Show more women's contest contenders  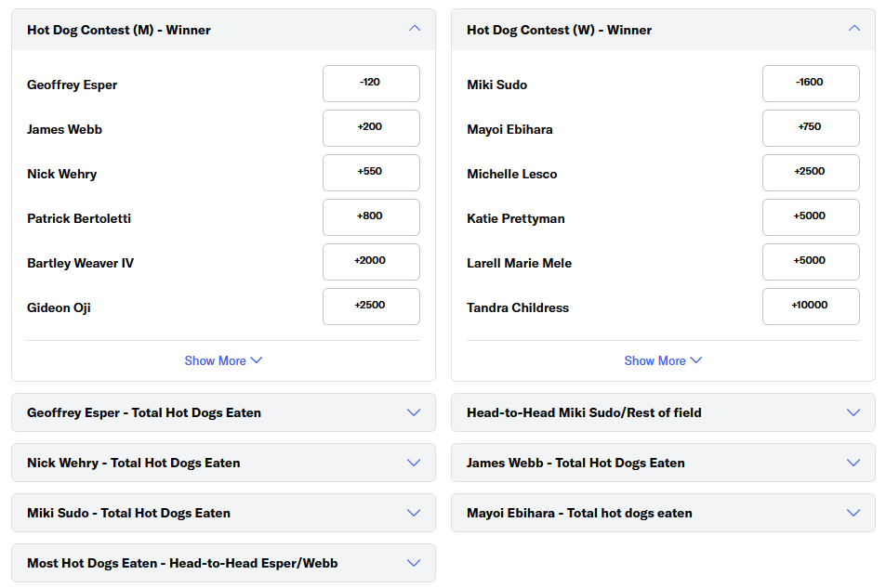pos(663,360)
